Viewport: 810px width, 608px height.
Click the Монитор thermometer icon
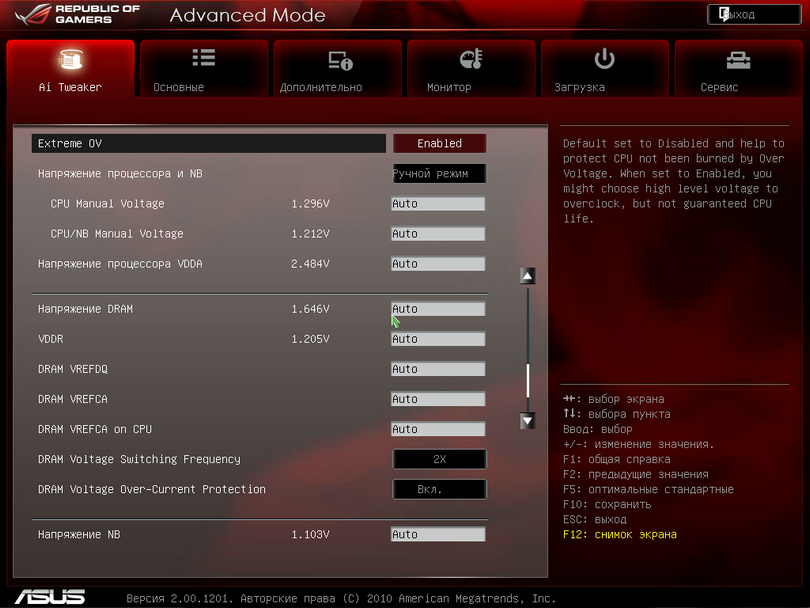pos(470,59)
